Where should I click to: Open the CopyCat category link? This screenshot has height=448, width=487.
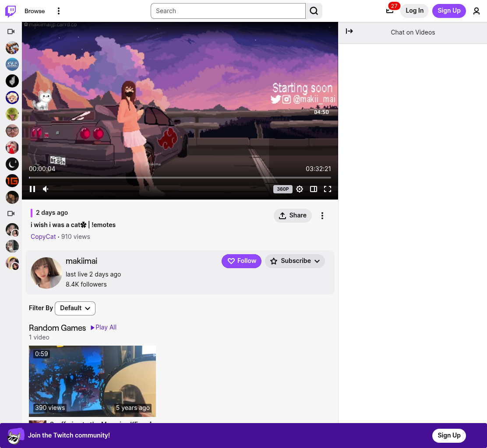pos(43,237)
